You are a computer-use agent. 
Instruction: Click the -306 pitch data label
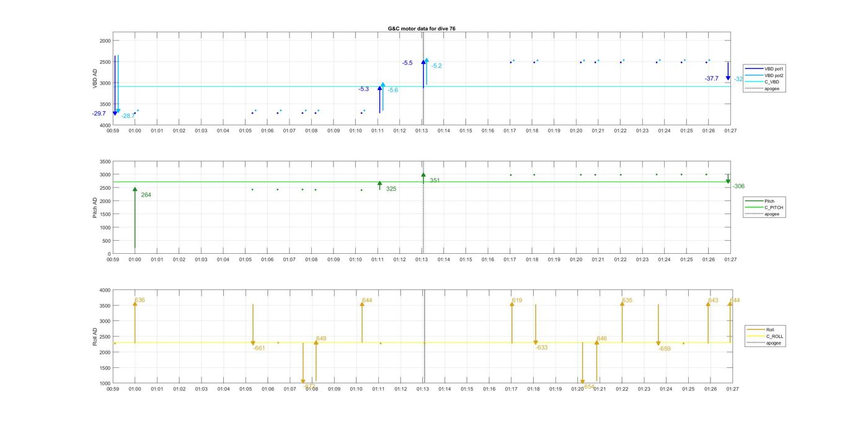click(x=738, y=187)
